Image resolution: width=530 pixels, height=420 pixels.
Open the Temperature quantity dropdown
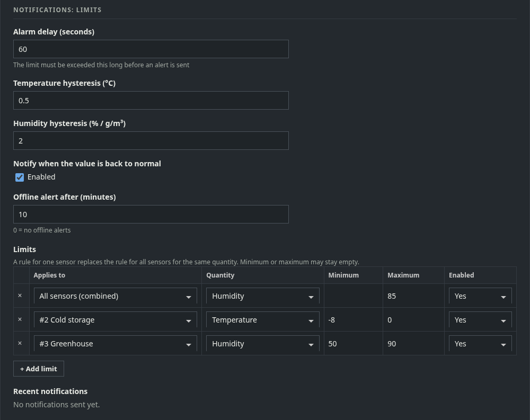tap(263, 320)
